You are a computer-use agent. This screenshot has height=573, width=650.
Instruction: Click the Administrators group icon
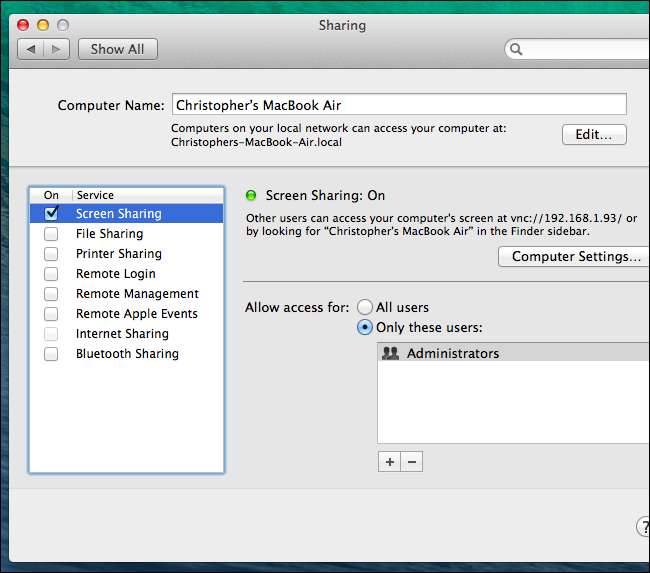(391, 353)
